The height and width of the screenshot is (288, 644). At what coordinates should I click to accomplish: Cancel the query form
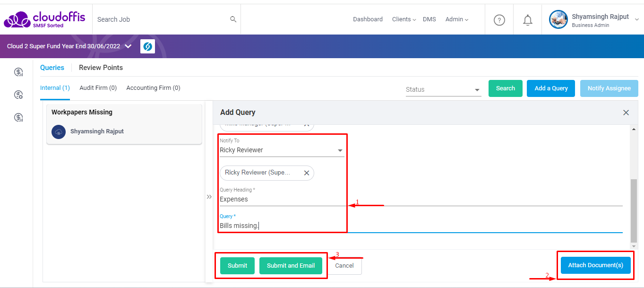344,266
